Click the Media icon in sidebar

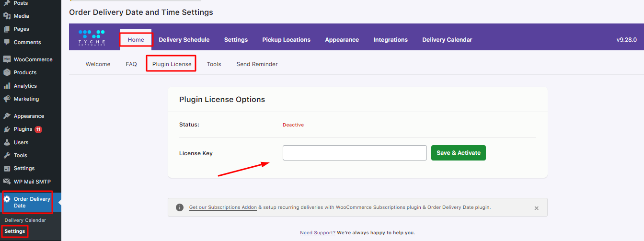7,16
